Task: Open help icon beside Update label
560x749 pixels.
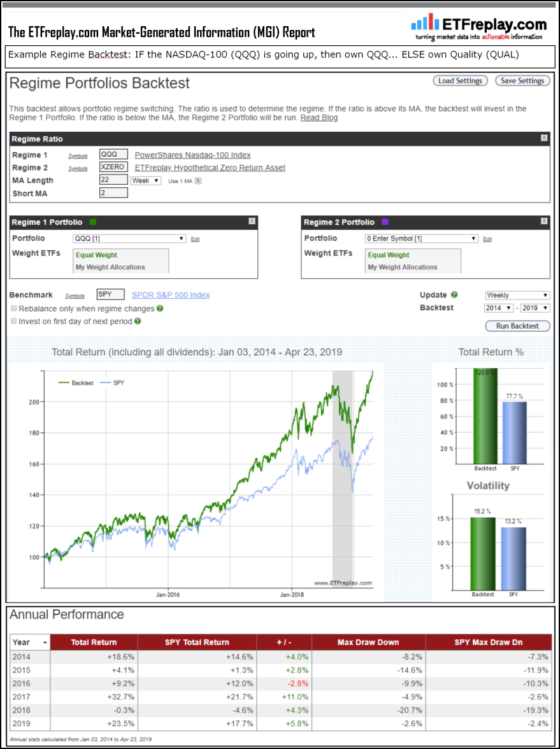Action: 454,296
